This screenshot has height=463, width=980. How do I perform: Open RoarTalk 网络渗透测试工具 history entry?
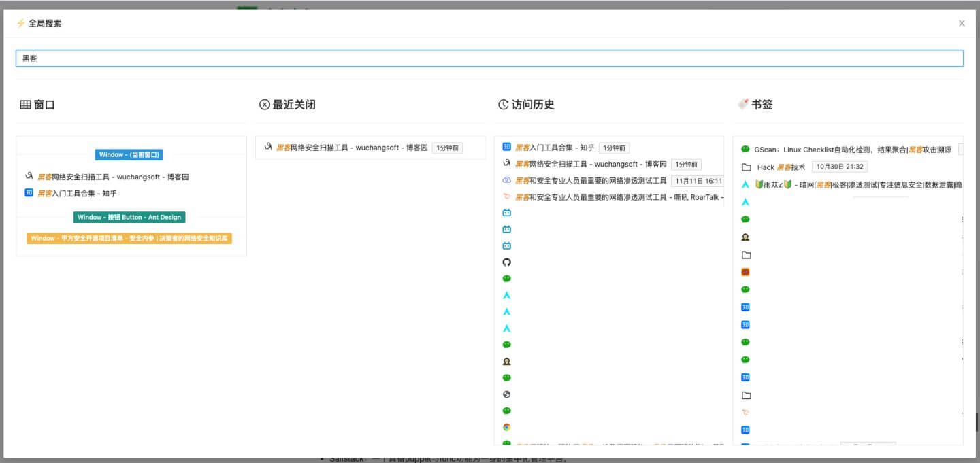click(619, 197)
